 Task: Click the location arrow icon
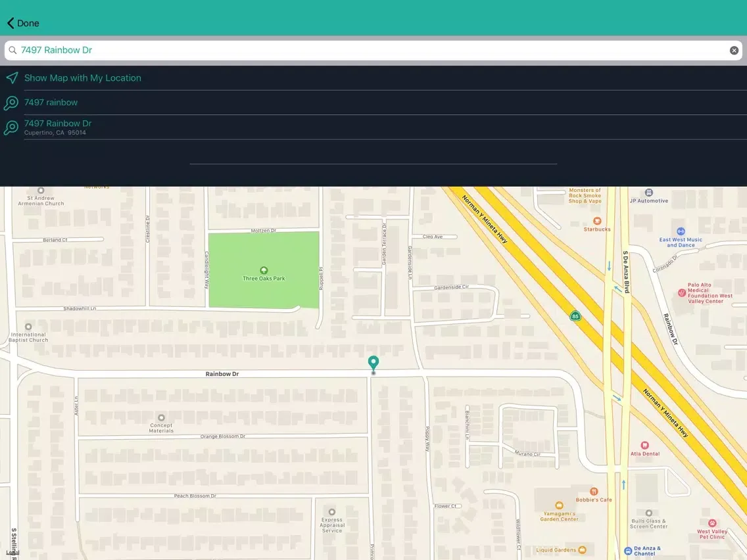(12, 78)
